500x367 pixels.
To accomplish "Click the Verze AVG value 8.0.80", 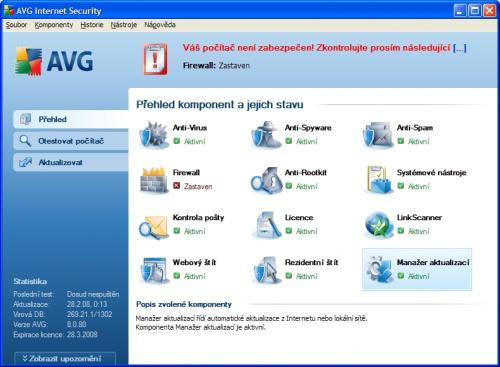I will [76, 324].
